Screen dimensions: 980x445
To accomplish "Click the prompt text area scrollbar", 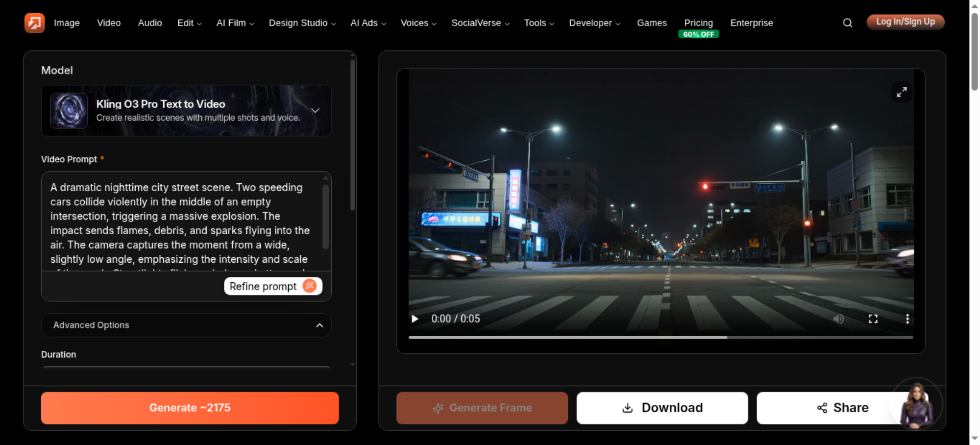I will tap(325, 217).
